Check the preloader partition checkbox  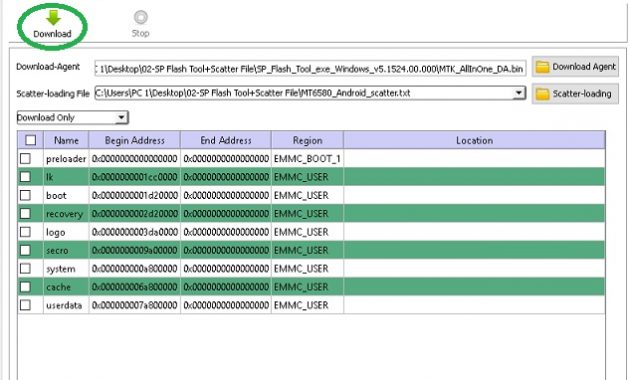[25, 159]
